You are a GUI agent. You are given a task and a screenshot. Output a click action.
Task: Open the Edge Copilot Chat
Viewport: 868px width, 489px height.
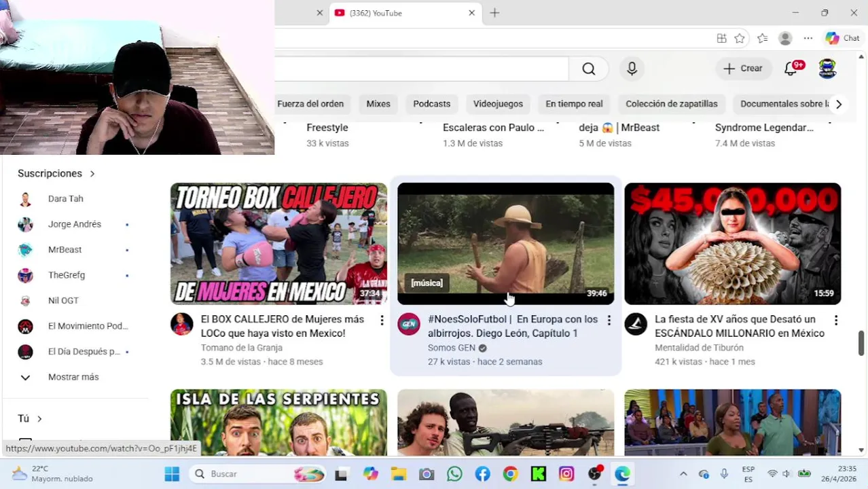click(x=842, y=39)
